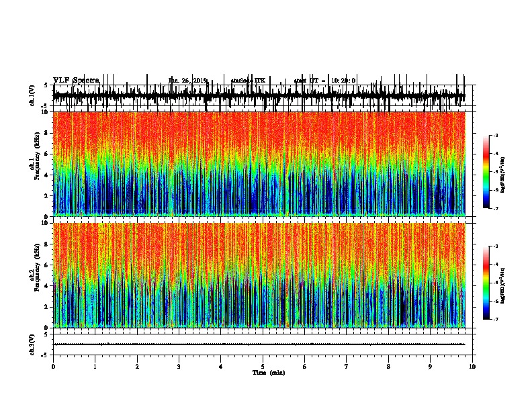Click the -3 label on ch.1 colorbar
The height and width of the screenshot is (411, 532).
click(496, 135)
